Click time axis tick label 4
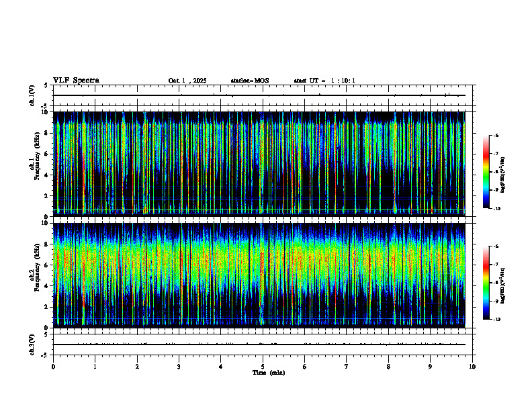 [220, 367]
